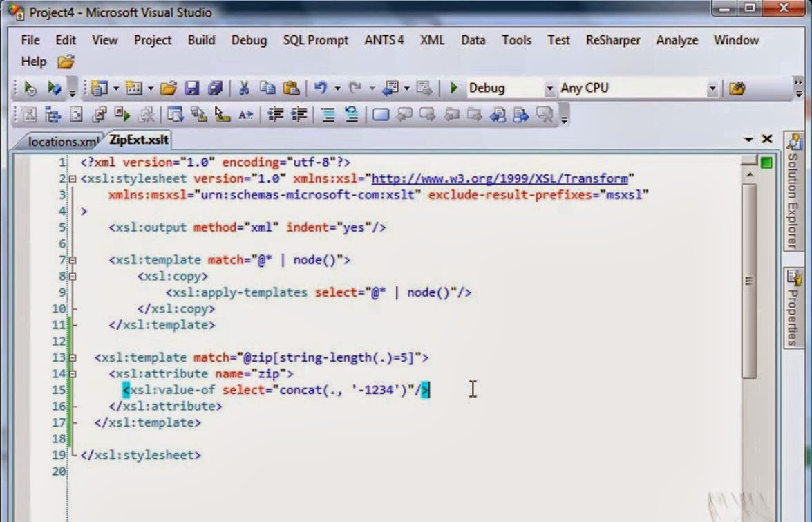Toggle a bookmark with the rectangle icon
The height and width of the screenshot is (522, 812).
click(381, 114)
